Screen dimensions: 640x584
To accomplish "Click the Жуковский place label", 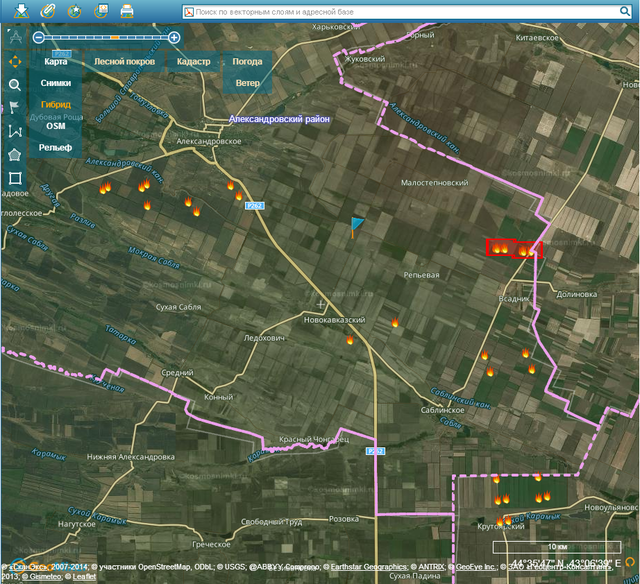I will pos(365,59).
